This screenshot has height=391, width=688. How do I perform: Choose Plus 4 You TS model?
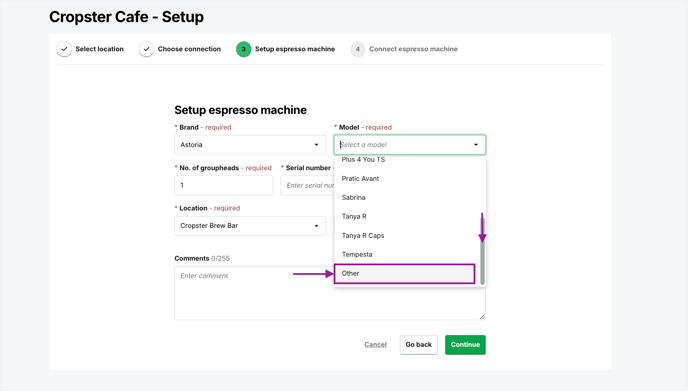pyautogui.click(x=363, y=160)
